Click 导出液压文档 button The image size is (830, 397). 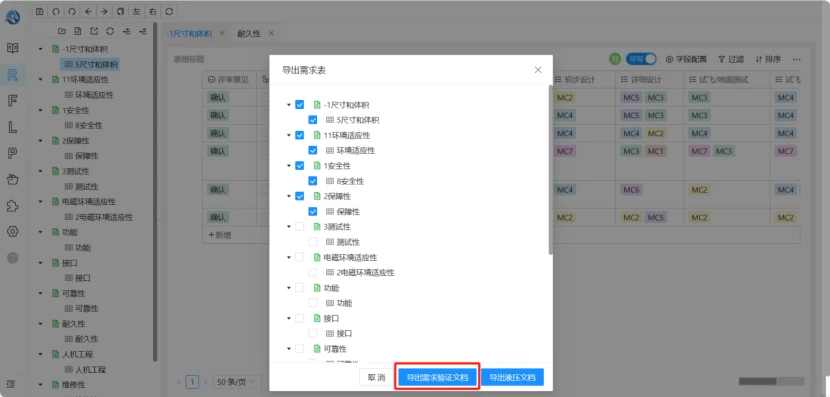tap(512, 377)
